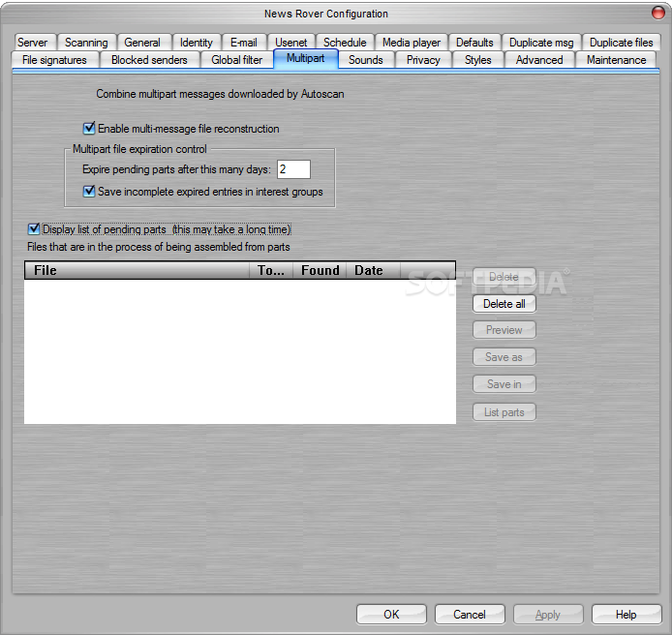Open the Defaults tab
This screenshot has width=672, height=635.
click(474, 43)
